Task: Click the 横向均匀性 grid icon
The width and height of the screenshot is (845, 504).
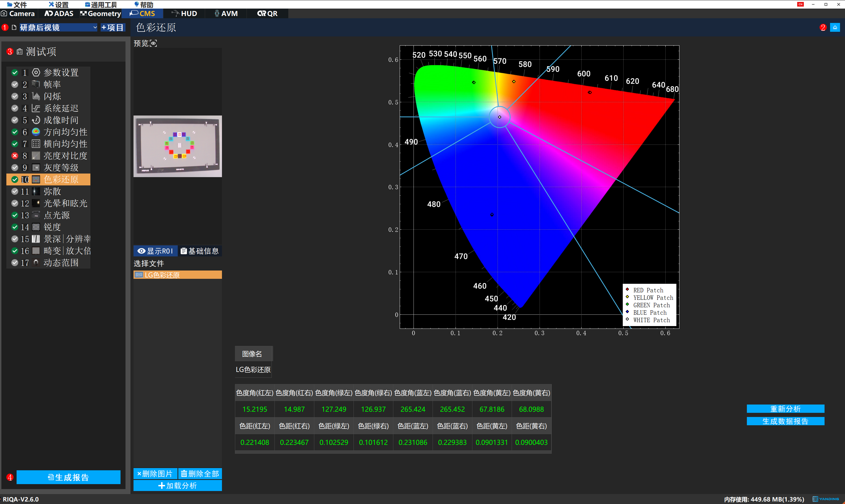Action: tap(36, 144)
